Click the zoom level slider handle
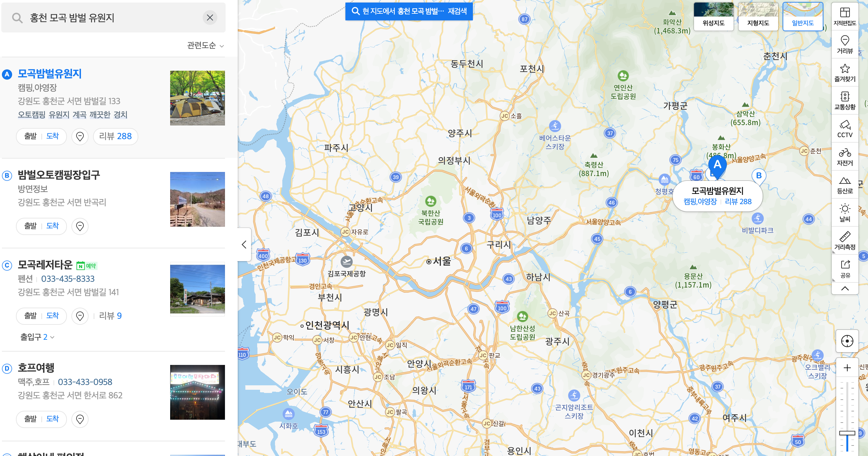 847,433
